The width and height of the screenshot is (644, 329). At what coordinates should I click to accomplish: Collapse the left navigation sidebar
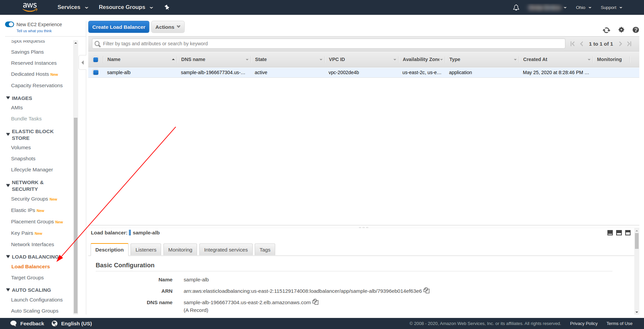click(x=83, y=63)
